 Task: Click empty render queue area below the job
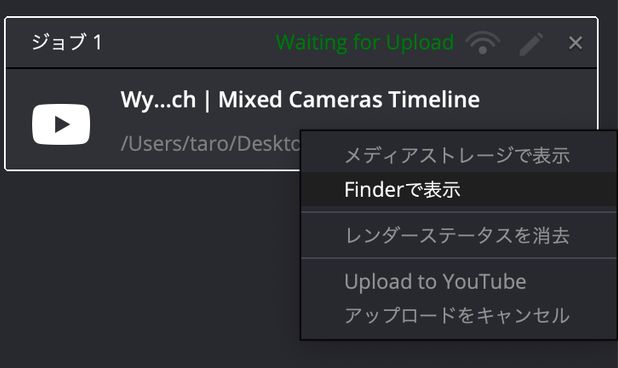click(x=150, y=268)
